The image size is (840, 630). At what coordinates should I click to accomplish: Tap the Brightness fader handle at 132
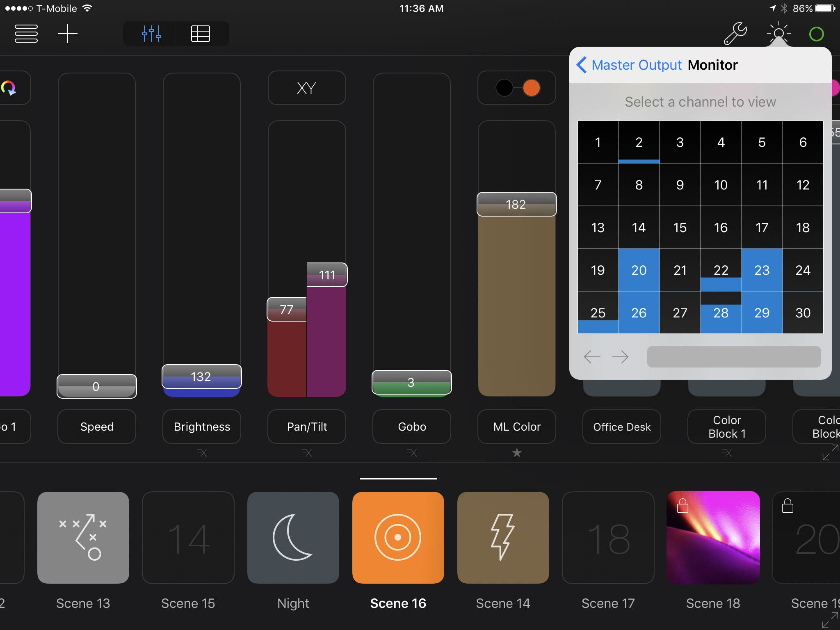(202, 377)
